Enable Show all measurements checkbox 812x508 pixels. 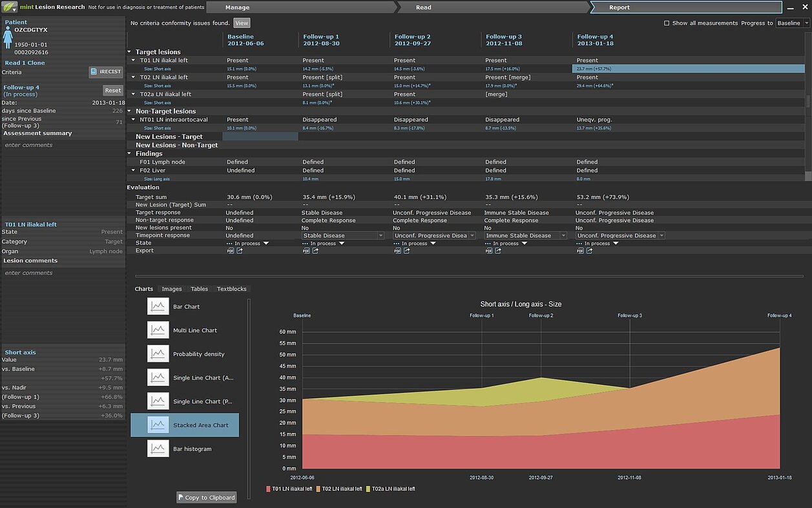pyautogui.click(x=667, y=23)
